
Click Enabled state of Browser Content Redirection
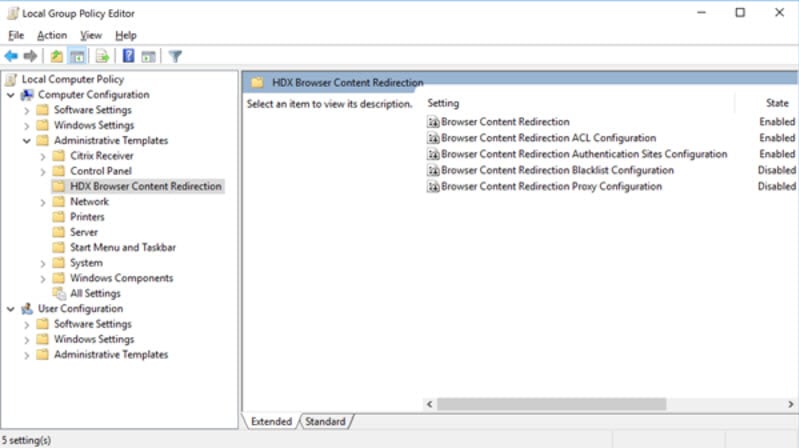coord(777,122)
